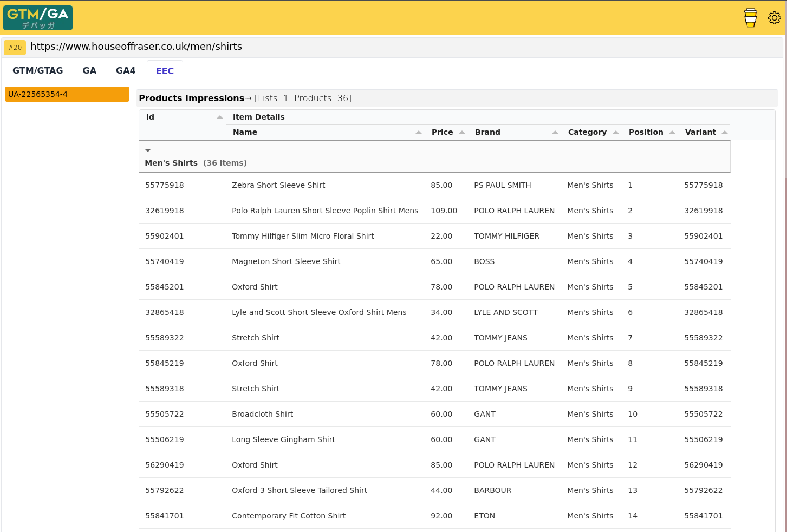Click the #20 hit number badge
This screenshot has height=532, width=787.
[15, 48]
